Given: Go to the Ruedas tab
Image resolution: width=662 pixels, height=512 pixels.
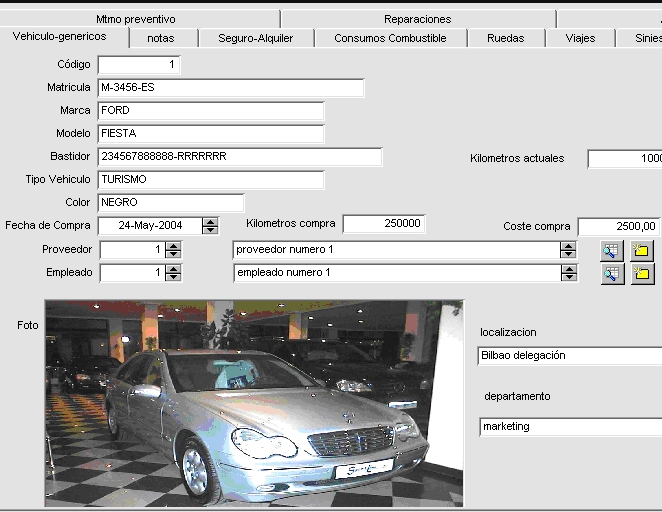Looking at the screenshot, I should tap(506, 38).
